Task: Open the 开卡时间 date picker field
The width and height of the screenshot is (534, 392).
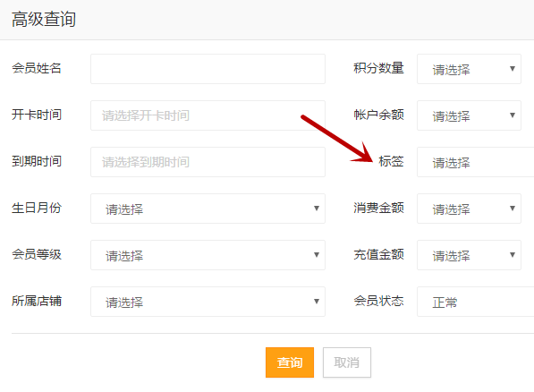Action: pyautogui.click(x=208, y=115)
